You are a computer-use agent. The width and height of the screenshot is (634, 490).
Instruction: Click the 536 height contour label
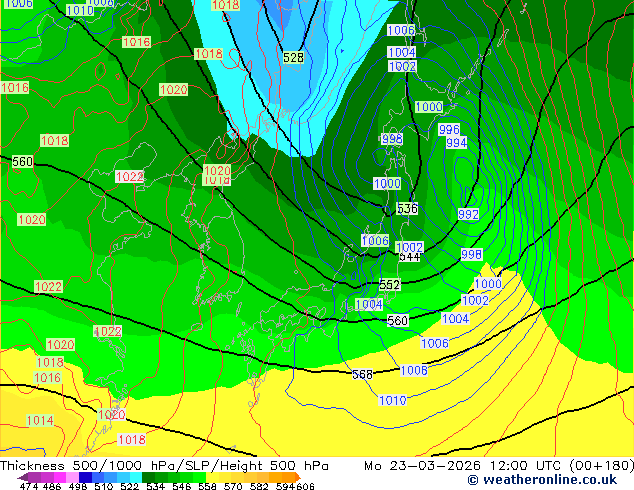407,208
